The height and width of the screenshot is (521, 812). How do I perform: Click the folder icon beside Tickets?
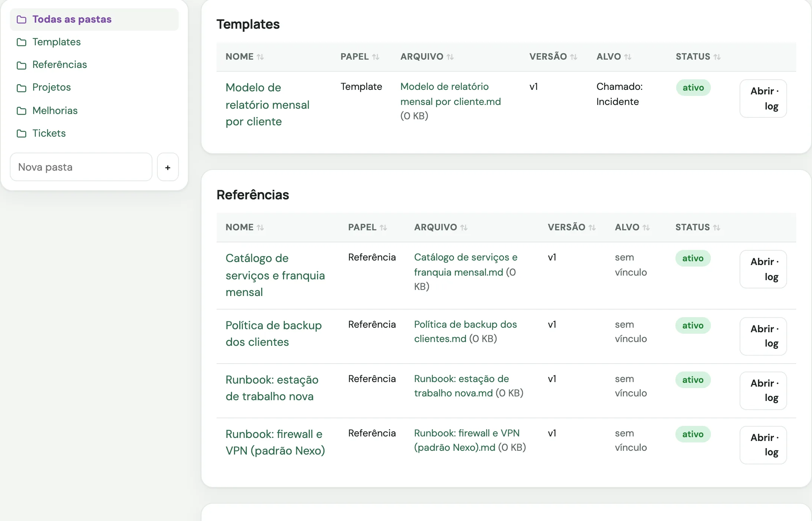(22, 133)
